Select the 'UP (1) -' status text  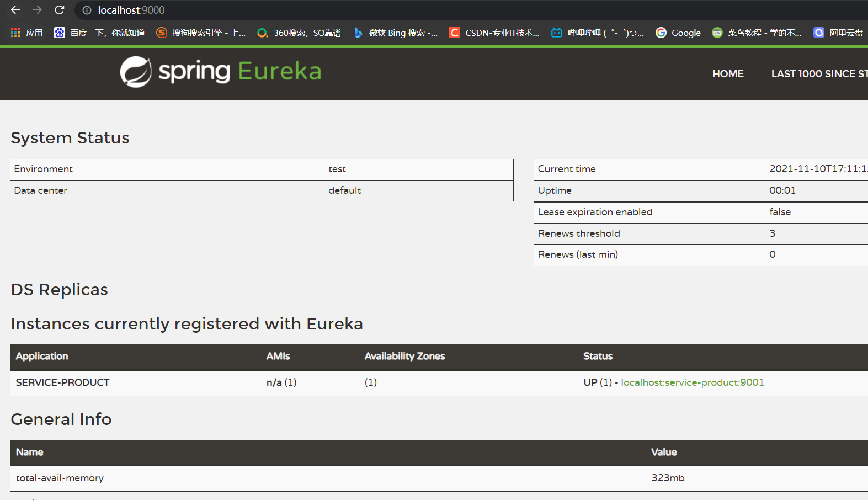tap(600, 382)
